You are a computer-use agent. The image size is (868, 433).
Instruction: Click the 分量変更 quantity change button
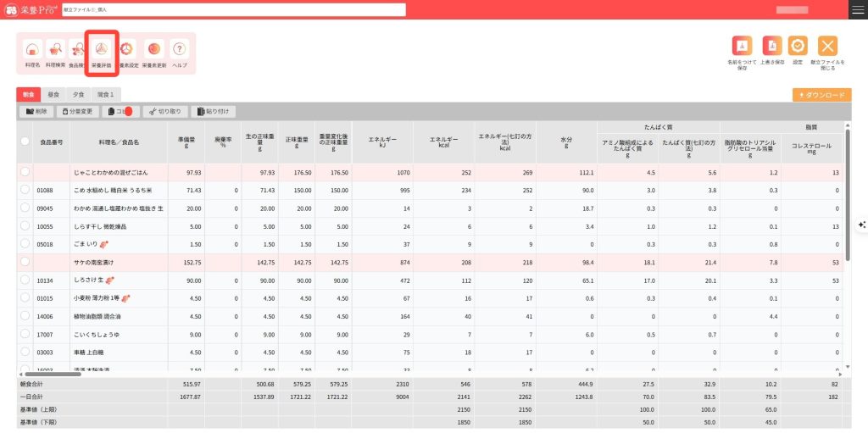pos(77,111)
